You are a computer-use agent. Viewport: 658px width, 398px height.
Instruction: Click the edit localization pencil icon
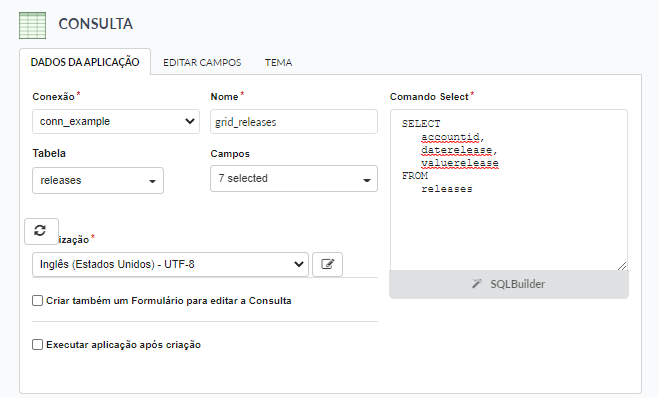tap(327, 264)
